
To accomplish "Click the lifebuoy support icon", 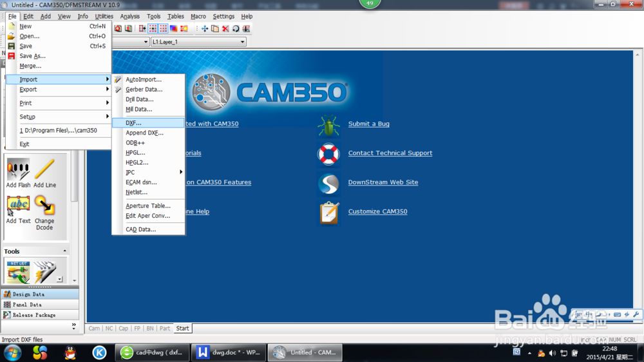I will click(x=328, y=154).
